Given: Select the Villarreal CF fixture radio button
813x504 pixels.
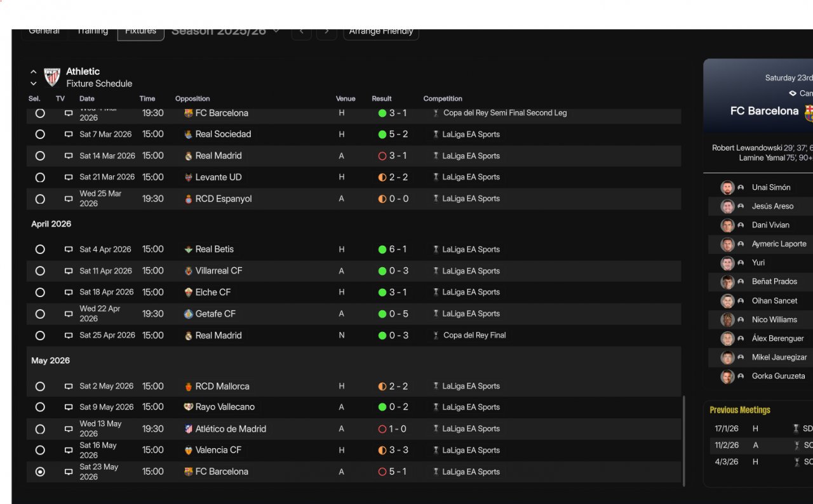Looking at the screenshot, I should point(40,271).
